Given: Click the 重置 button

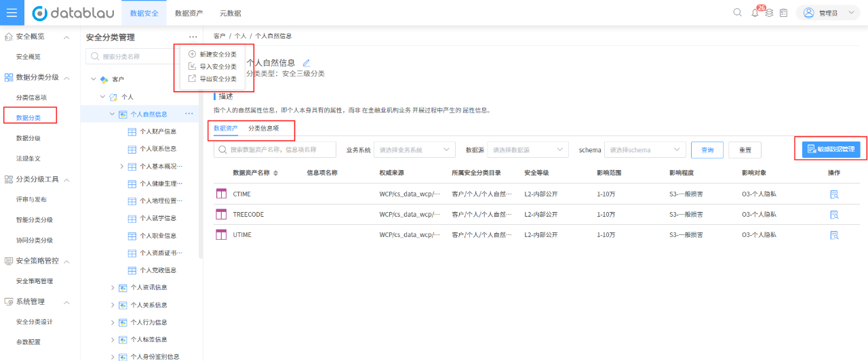Looking at the screenshot, I should [745, 150].
